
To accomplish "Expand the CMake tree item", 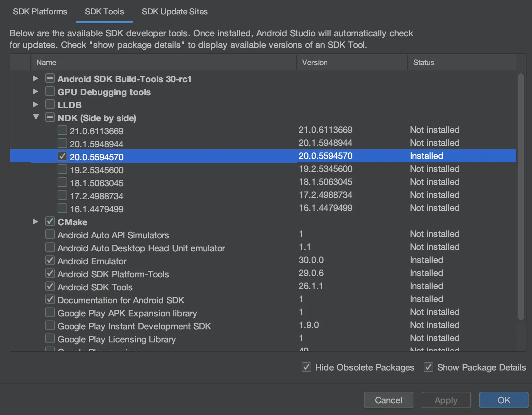I will [x=35, y=222].
